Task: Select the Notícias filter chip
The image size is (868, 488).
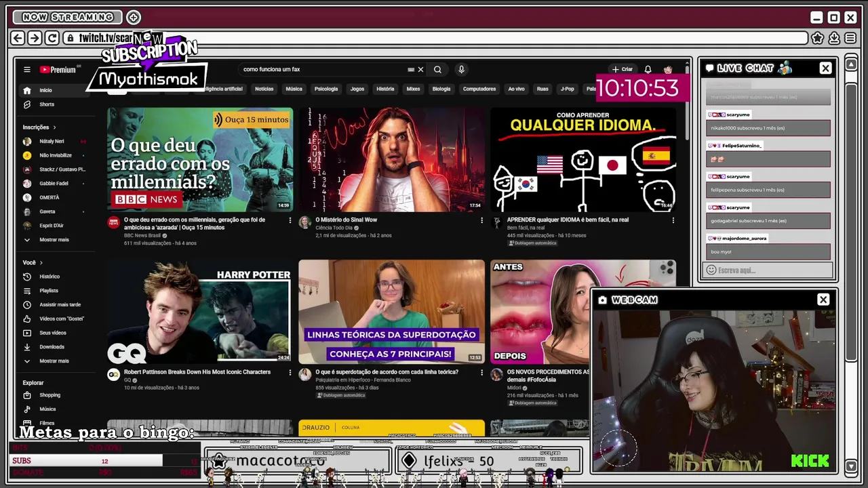Action: click(264, 89)
